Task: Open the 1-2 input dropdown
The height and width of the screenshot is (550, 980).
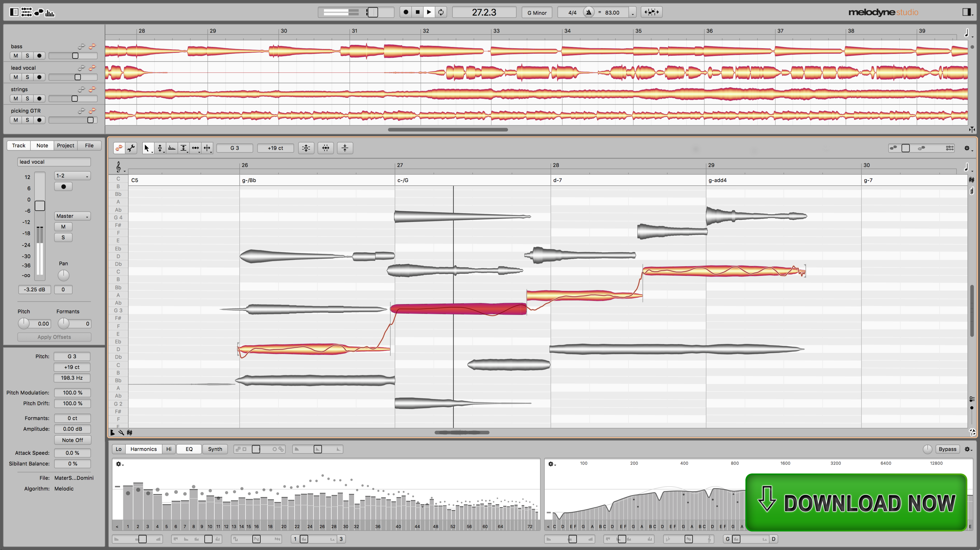Action: [x=72, y=176]
